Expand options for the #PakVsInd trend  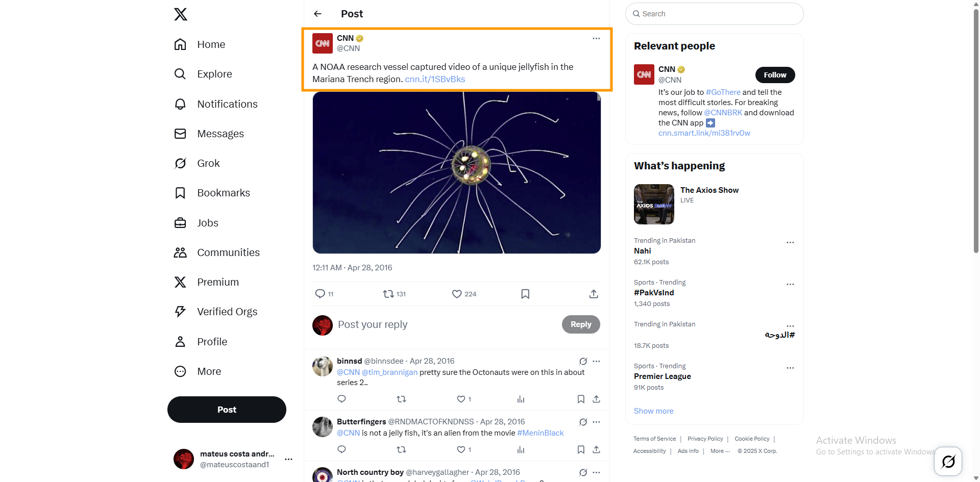790,284
